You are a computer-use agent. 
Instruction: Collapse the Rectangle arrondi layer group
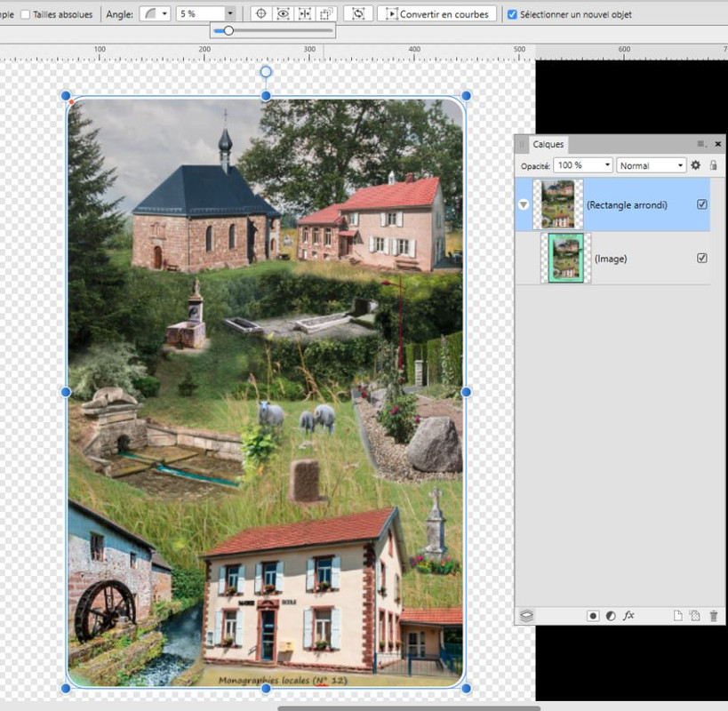coord(524,204)
